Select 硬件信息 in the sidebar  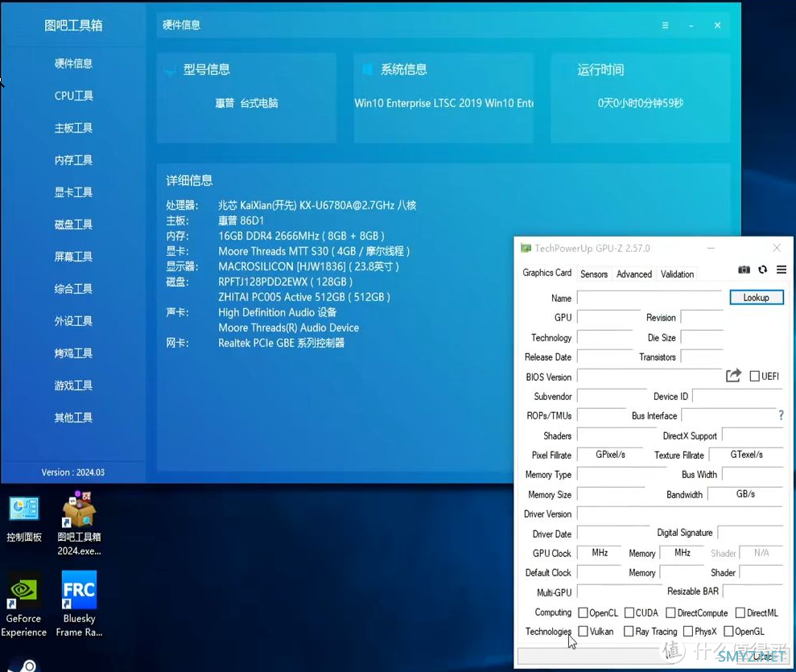tap(73, 64)
